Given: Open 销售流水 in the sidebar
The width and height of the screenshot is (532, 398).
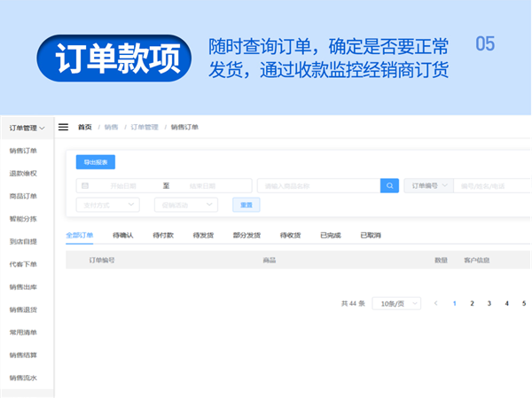Looking at the screenshot, I should click(23, 378).
